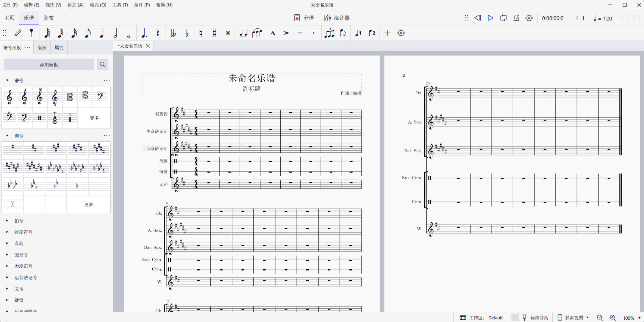Image resolution: width=644 pixels, height=322 pixels.
Task: Toggle loop playback button
Action: [503, 18]
